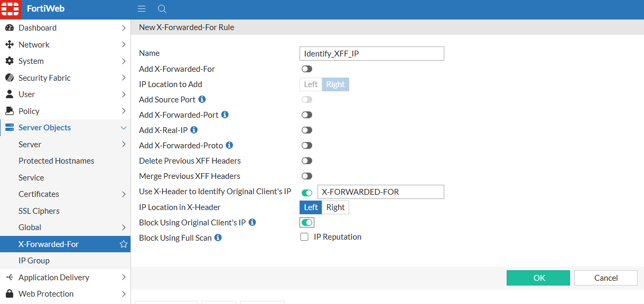Open the SSL Ciphers menu item
The width and height of the screenshot is (644, 304).
pos(65,211)
